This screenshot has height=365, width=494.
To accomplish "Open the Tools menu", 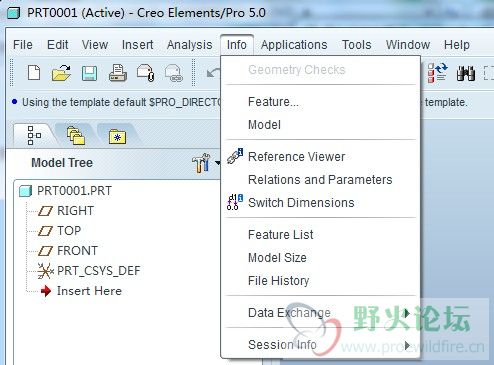I will click(x=357, y=45).
